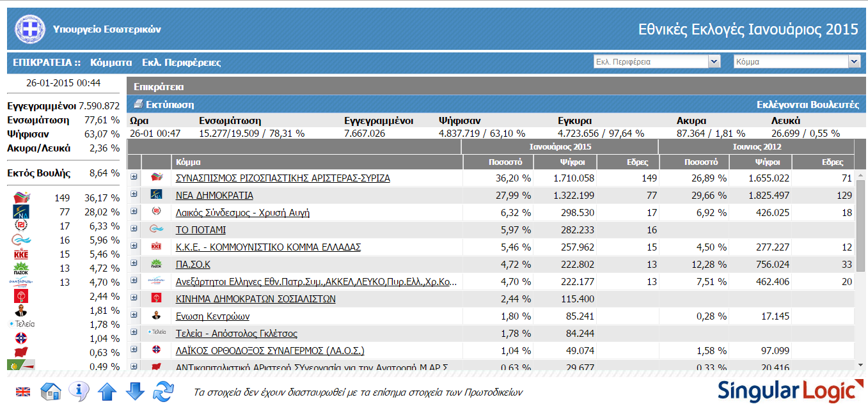Expand the ΝΕΑ ΔΗΜΟΚΡΑΤΙΑ row details
The image size is (868, 411).
coord(134,195)
